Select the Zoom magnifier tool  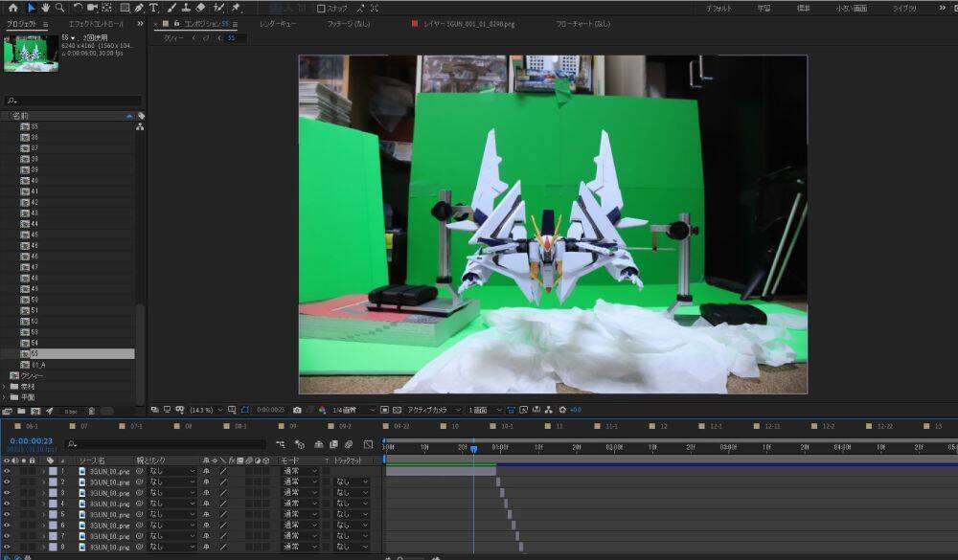pos(59,8)
